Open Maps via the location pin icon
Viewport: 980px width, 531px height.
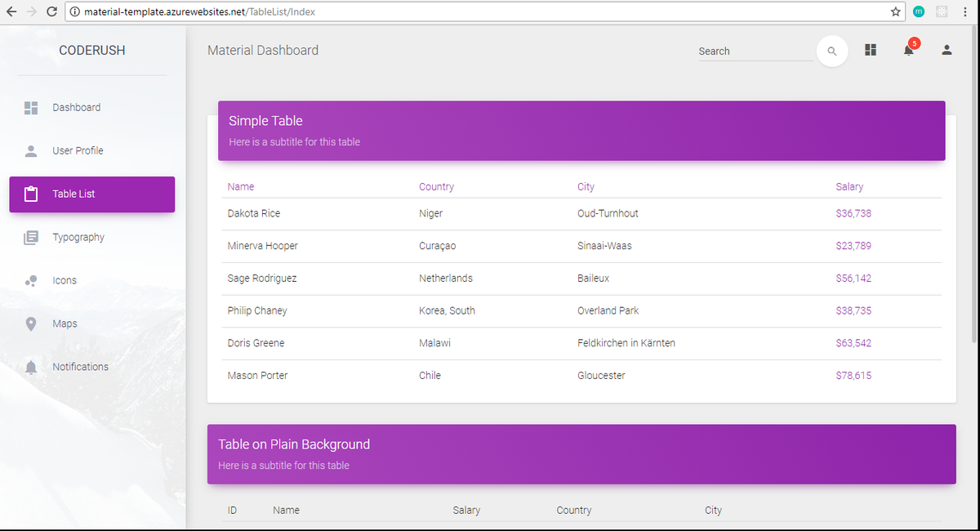[31, 324]
